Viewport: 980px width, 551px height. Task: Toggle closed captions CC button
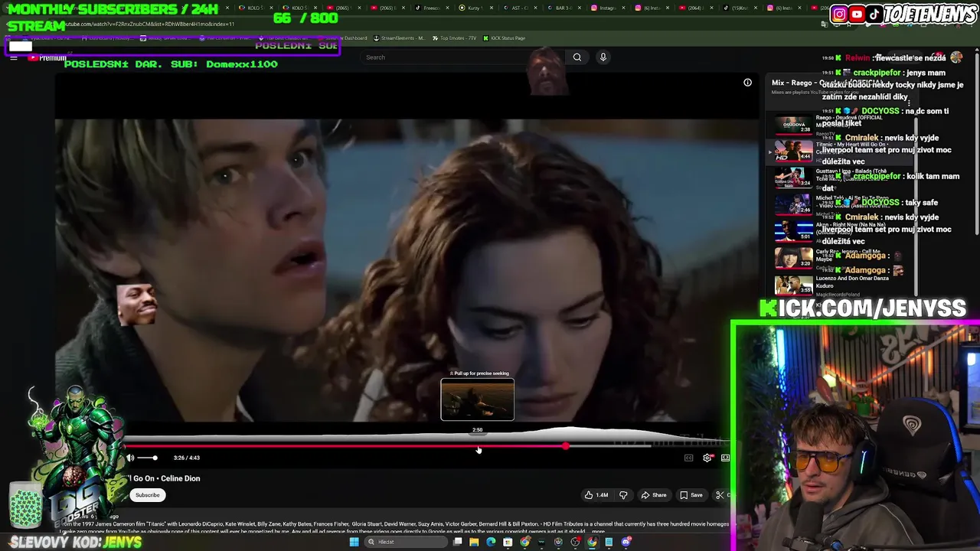click(x=688, y=458)
